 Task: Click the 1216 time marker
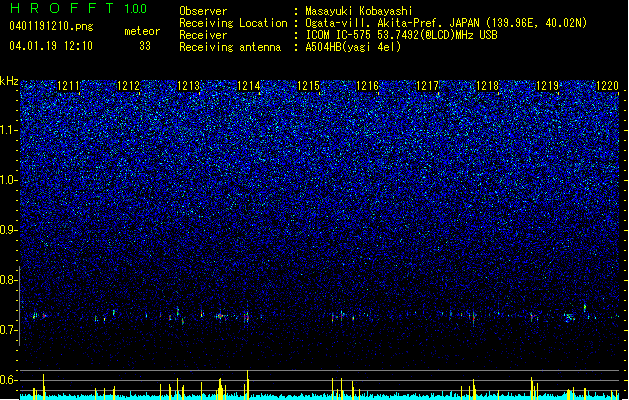pos(368,86)
